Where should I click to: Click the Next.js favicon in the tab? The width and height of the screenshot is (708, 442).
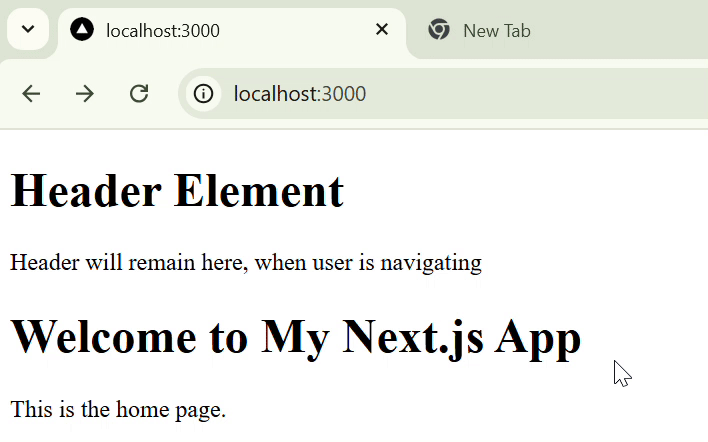click(82, 30)
